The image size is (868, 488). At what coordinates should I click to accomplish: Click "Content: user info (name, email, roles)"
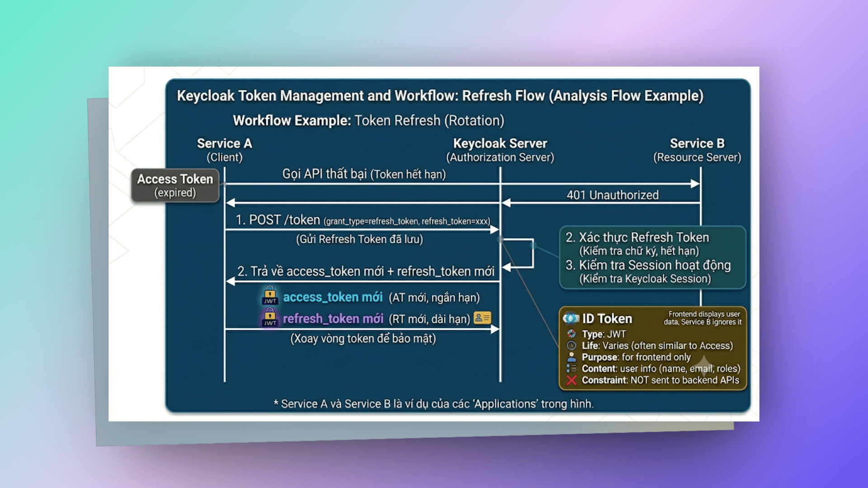point(661,369)
